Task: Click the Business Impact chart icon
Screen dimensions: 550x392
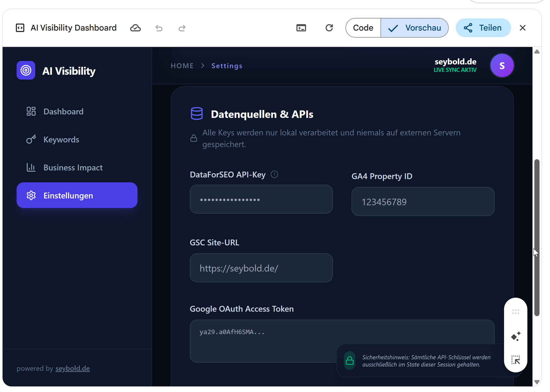Action: (31, 167)
